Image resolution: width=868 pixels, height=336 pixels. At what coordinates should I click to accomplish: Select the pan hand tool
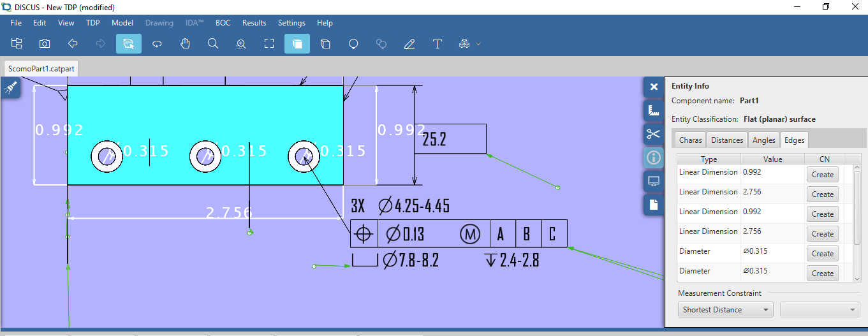click(x=185, y=43)
